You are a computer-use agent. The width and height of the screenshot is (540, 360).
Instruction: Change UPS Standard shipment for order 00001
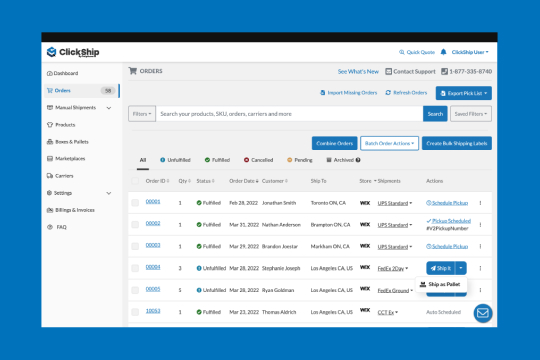click(395, 203)
